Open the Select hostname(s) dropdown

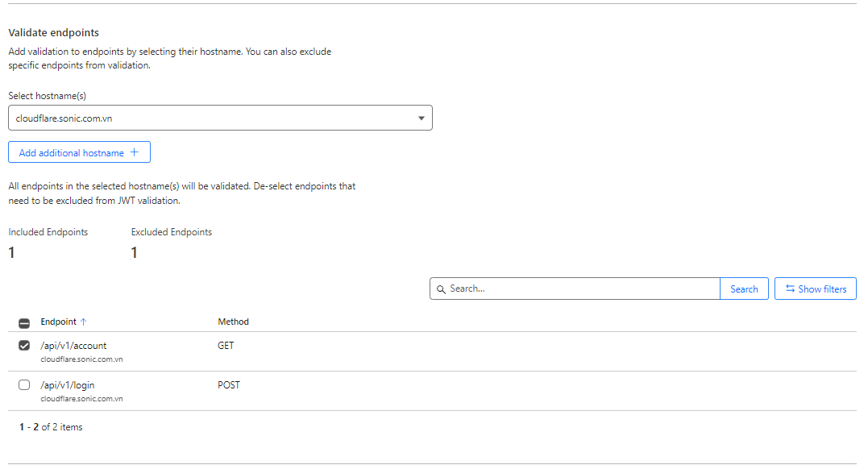tap(219, 118)
